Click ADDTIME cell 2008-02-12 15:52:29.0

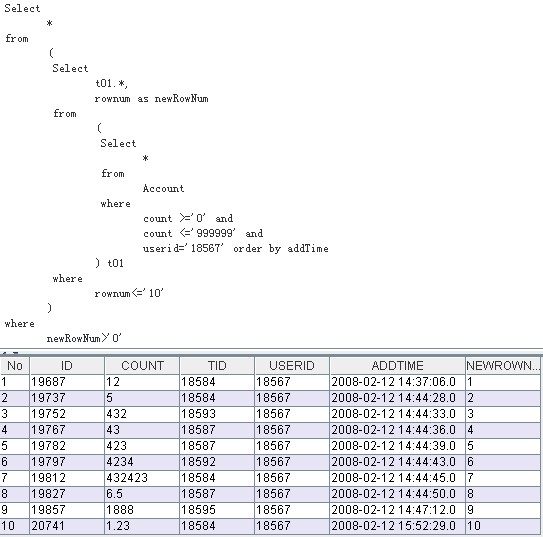(397, 526)
